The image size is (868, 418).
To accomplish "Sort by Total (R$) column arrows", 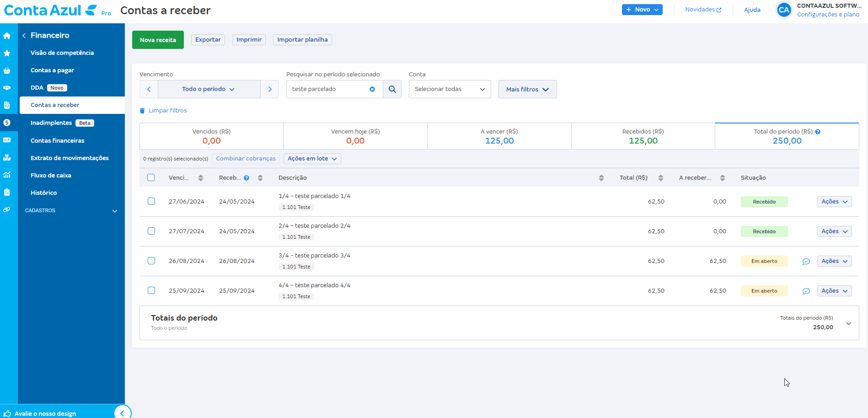I will (x=660, y=178).
